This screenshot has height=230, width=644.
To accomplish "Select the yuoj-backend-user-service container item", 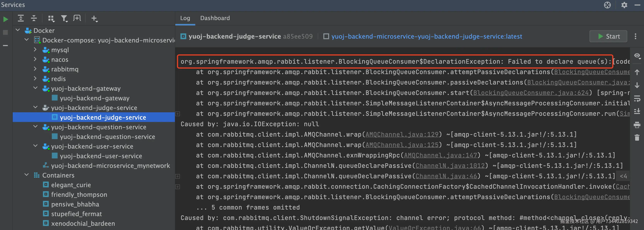I will click(101, 156).
